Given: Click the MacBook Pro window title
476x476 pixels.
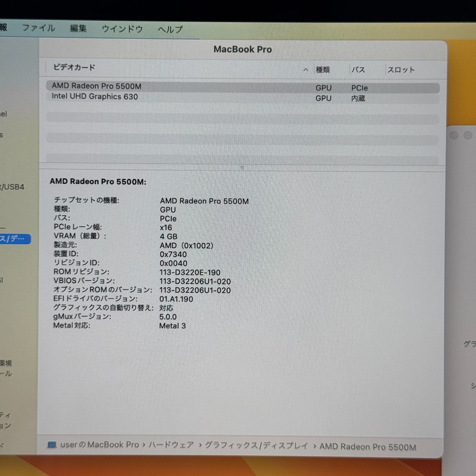Looking at the screenshot, I should (243, 49).
